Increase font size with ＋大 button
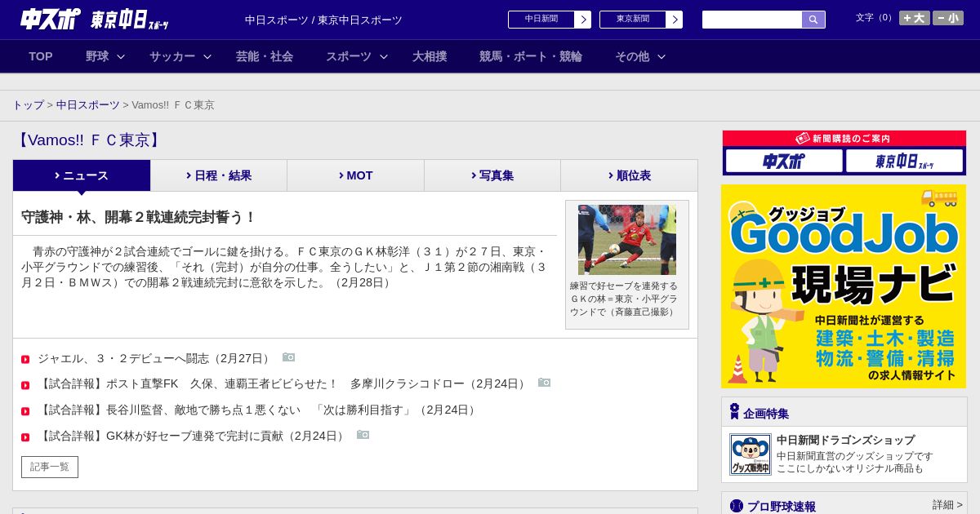 (x=915, y=18)
